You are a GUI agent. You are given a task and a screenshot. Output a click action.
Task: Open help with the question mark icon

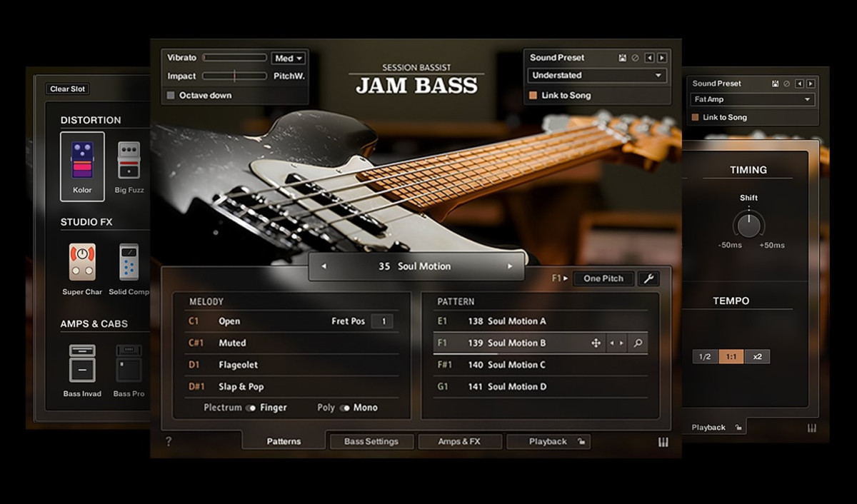[x=169, y=442]
